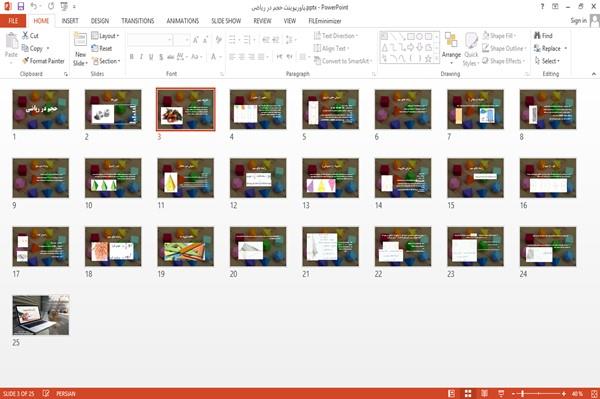Click the Clear Formatting icon
Screen dimensions: 600x399
click(218, 40)
